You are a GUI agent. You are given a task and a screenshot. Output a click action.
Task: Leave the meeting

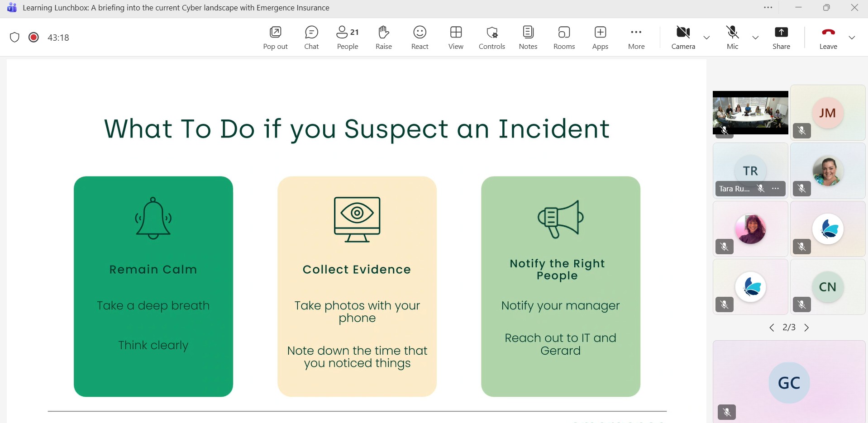click(x=828, y=38)
